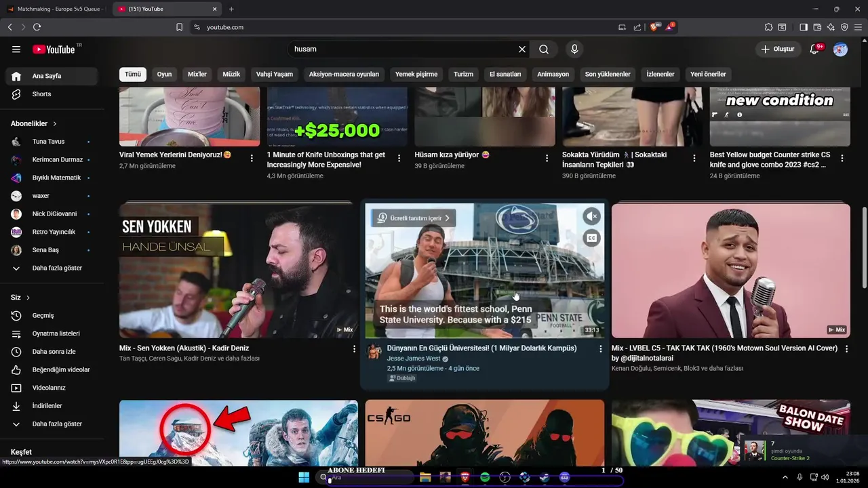The image size is (868, 488).
Task: Expand Daha fazla göster under subscriptions
Action: 52,268
